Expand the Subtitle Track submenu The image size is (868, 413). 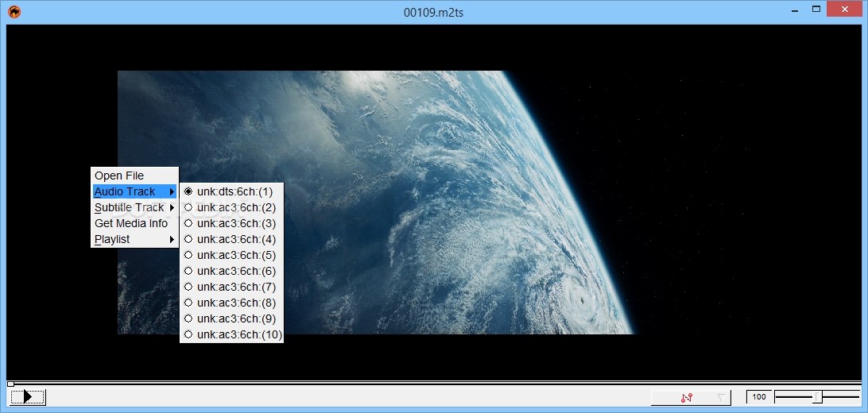tap(134, 207)
